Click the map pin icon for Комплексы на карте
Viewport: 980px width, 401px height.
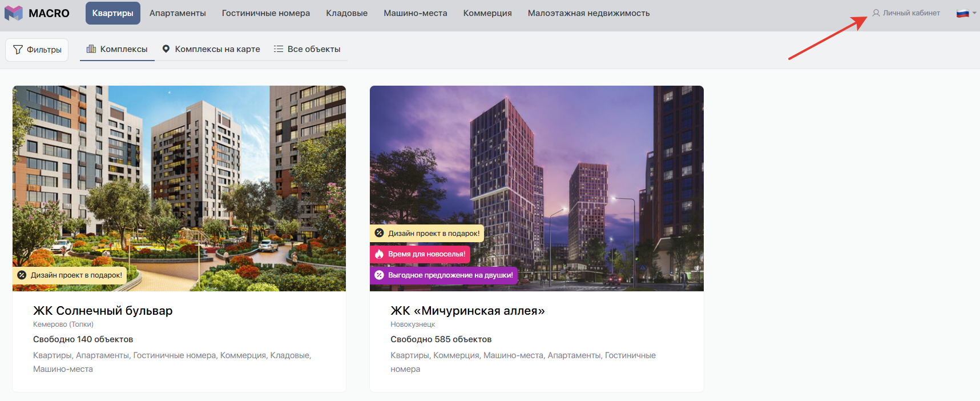pyautogui.click(x=166, y=49)
